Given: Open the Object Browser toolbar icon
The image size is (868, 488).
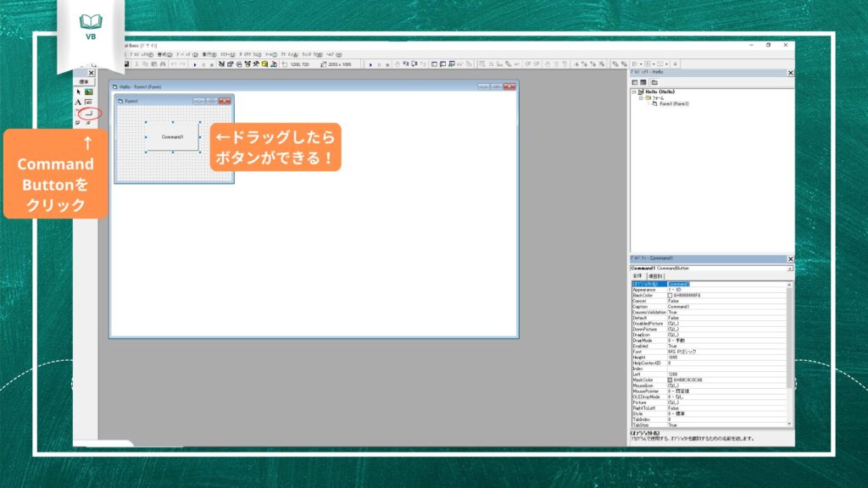Looking at the screenshot, I should click(x=248, y=64).
